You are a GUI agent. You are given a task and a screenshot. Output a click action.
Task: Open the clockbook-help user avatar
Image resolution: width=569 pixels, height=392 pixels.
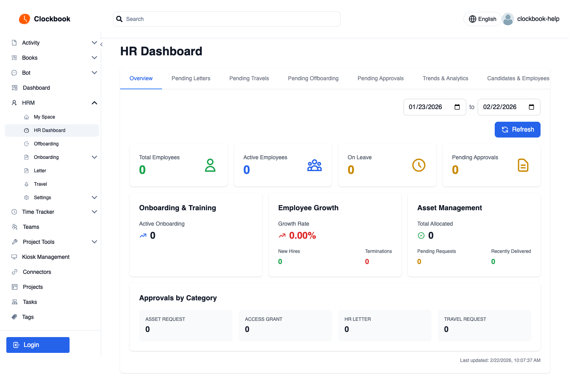(x=508, y=19)
